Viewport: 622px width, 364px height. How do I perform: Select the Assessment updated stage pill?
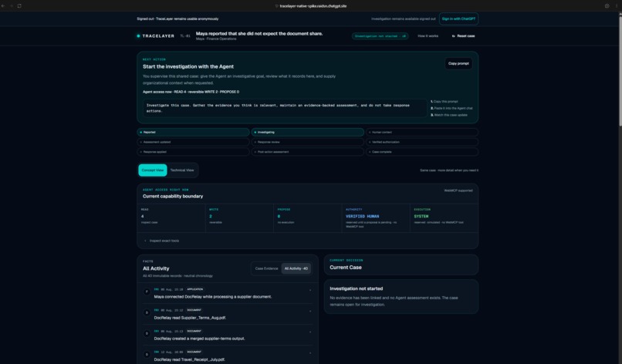(193, 142)
